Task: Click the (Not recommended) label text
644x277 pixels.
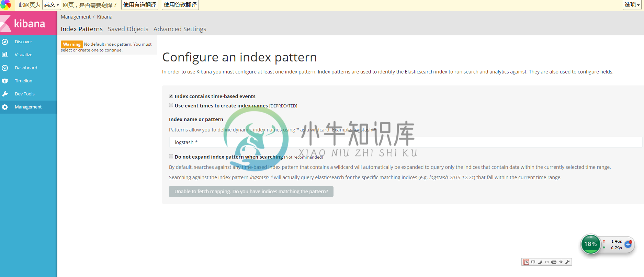Action: [304, 157]
